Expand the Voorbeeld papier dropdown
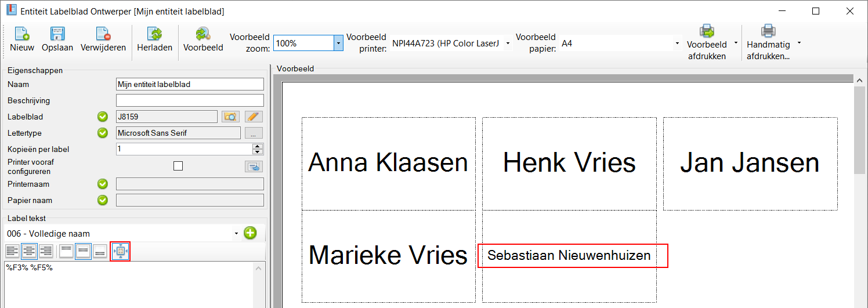The width and height of the screenshot is (868, 308). point(677,43)
